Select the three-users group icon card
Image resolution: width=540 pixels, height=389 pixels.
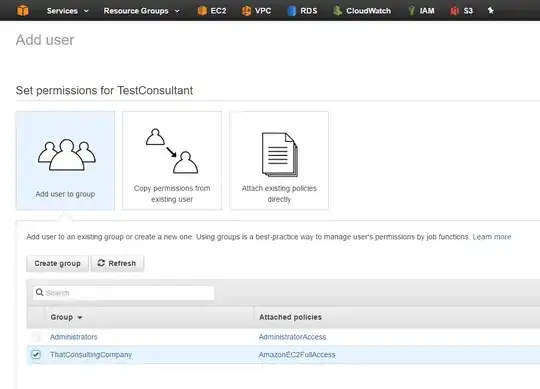[x=66, y=155]
